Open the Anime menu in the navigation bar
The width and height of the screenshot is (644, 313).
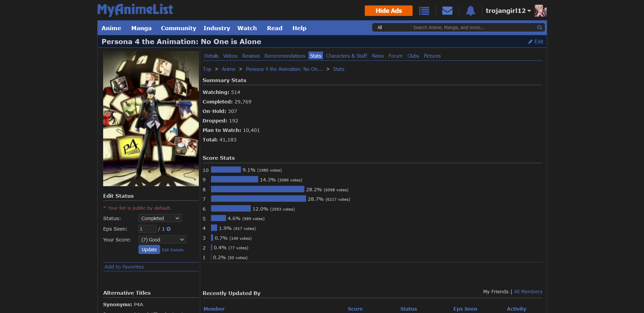(111, 28)
